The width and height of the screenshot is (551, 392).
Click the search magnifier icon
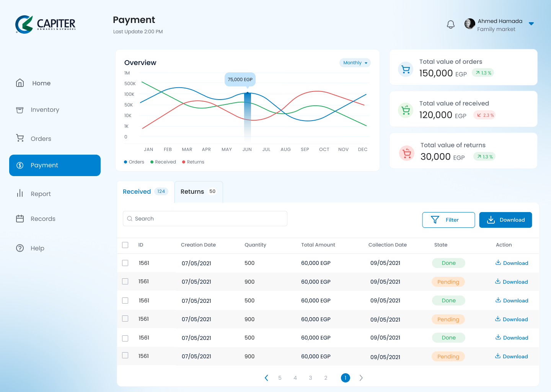click(130, 219)
